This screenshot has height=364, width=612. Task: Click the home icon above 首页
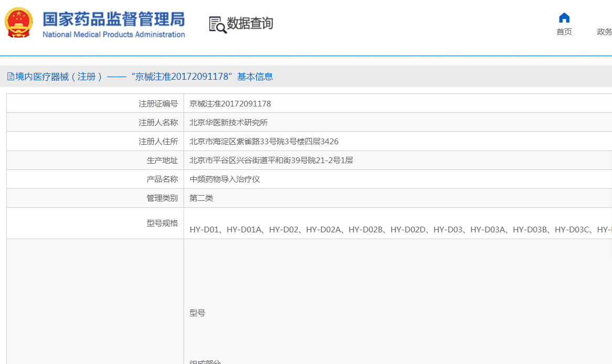pyautogui.click(x=564, y=18)
